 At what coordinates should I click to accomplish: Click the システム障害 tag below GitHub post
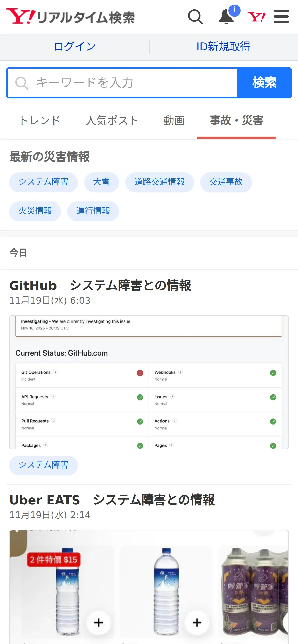tap(44, 465)
